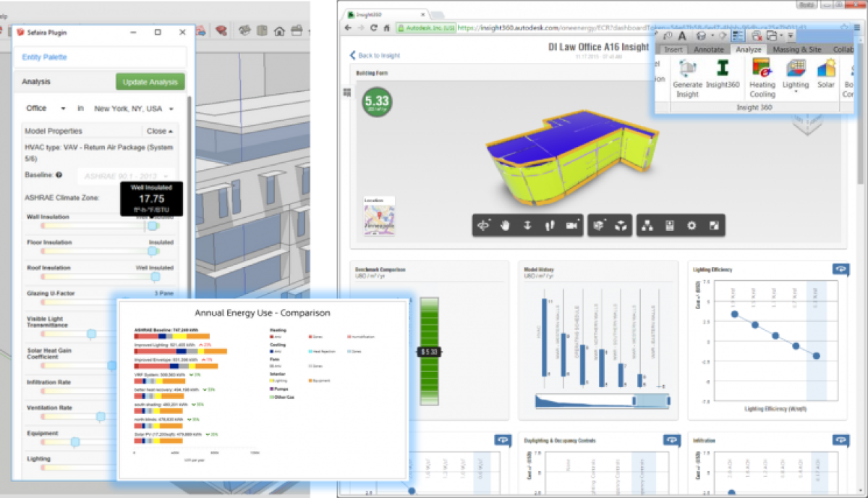Open the quick access toolbar customize arrow
Screen dimensions: 868x498
[x=791, y=35]
